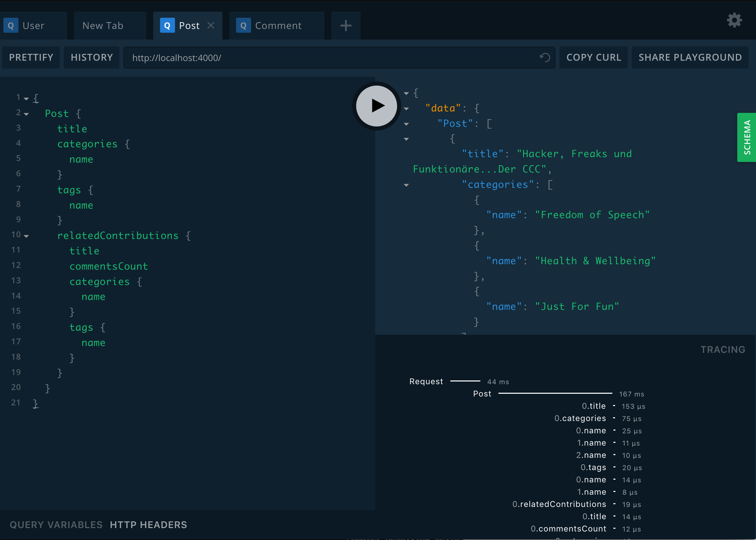Click the COPY CURL icon button
This screenshot has height=540, width=756.
[594, 57]
